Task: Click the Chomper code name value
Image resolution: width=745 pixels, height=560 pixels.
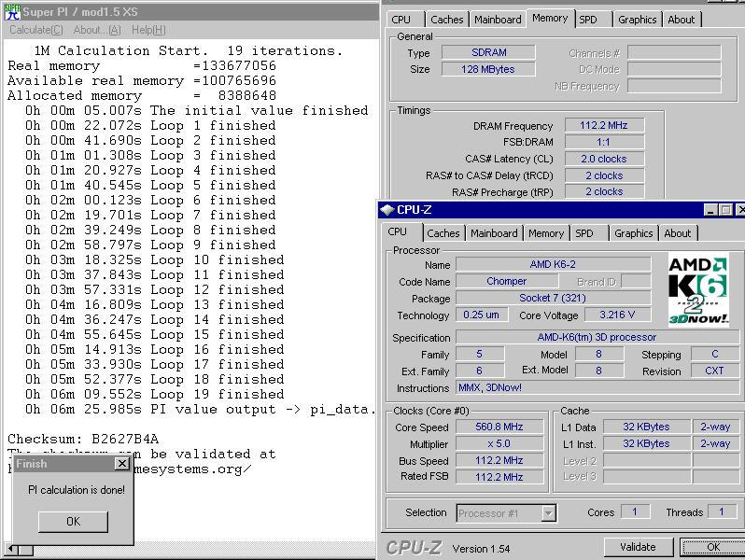Action: click(507, 281)
